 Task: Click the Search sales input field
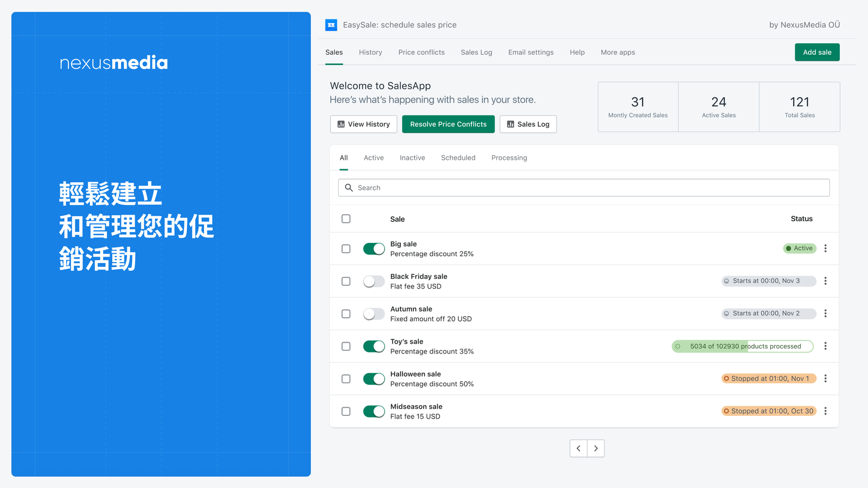[x=584, y=188]
